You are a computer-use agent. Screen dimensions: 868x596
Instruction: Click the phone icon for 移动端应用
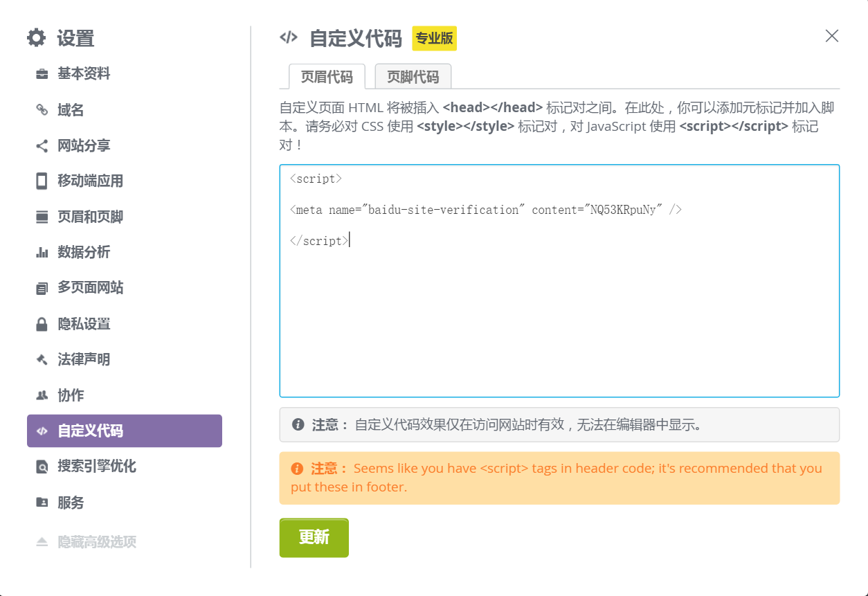(42, 181)
